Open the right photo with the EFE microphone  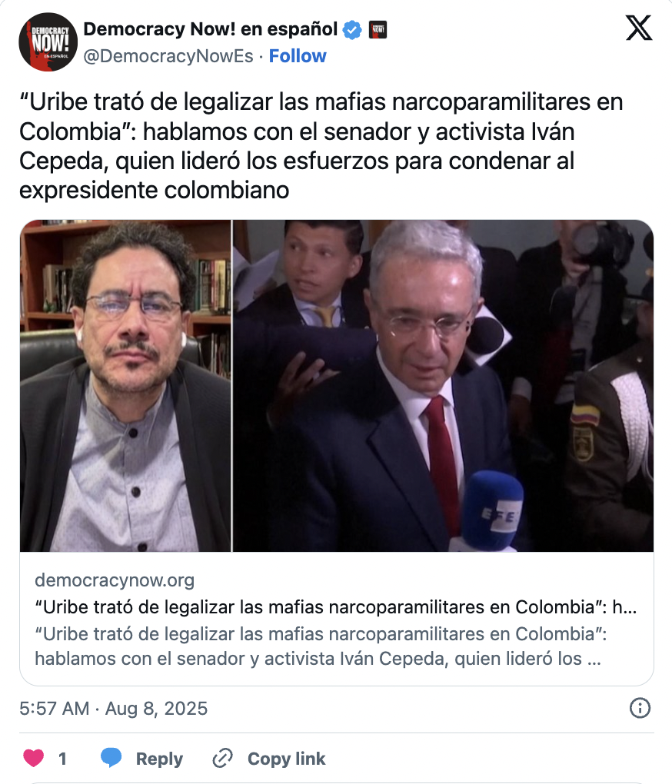444,386
